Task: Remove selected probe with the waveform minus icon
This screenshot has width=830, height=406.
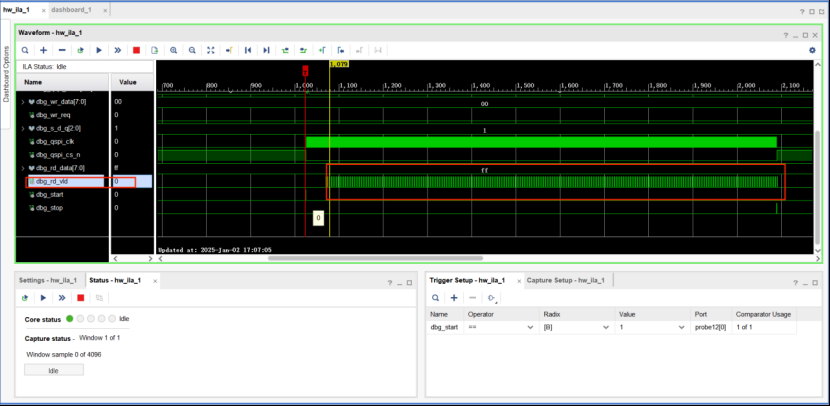Action: [62, 50]
